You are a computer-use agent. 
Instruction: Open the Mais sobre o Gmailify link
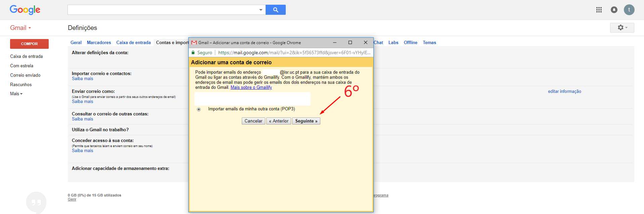click(251, 87)
